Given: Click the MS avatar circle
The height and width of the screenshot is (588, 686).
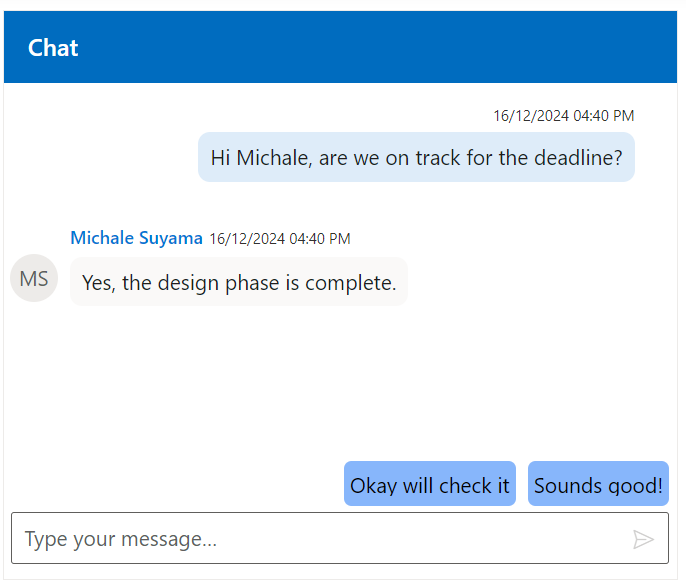Looking at the screenshot, I should click(34, 279).
